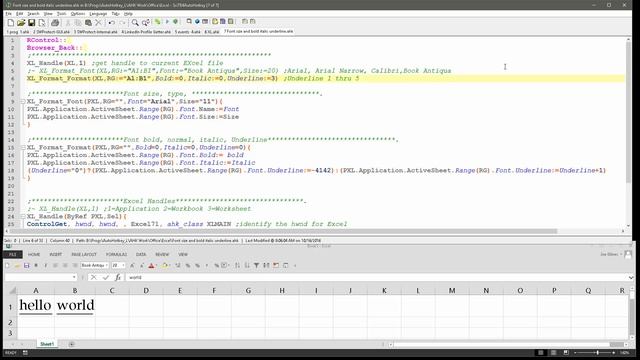Expand the Excel formula bar chevron

coord(631,278)
